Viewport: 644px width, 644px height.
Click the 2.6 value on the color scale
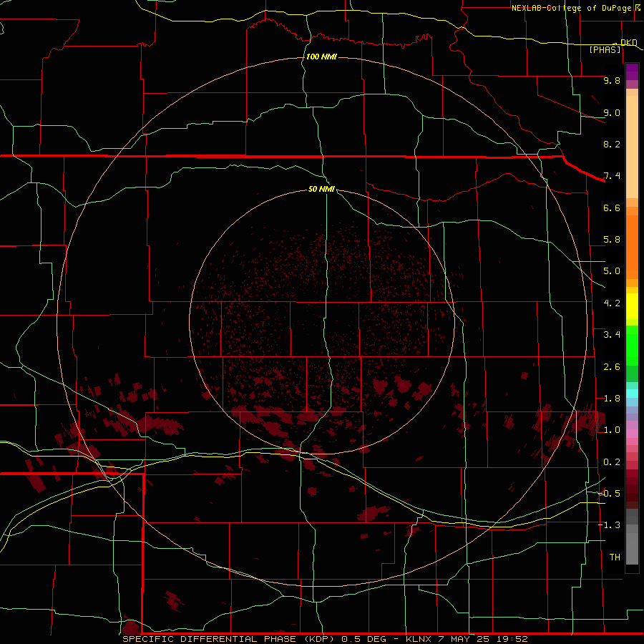[612, 367]
